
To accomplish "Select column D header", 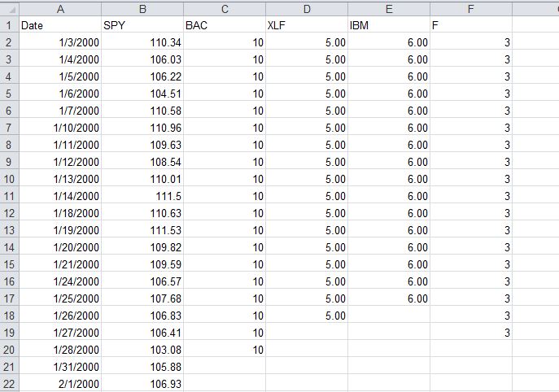I will (307, 9).
